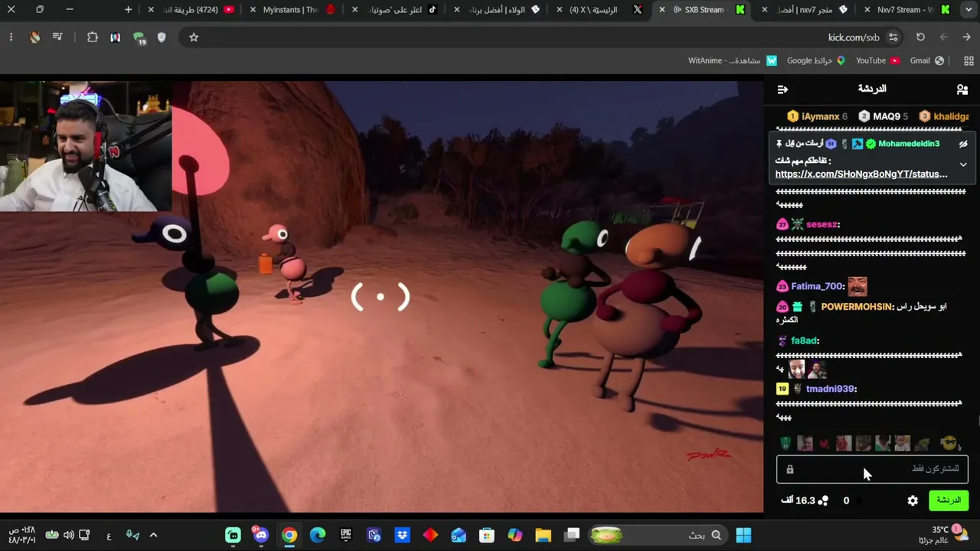Switch to the X الرئيسية browser tab

[x=600, y=10]
